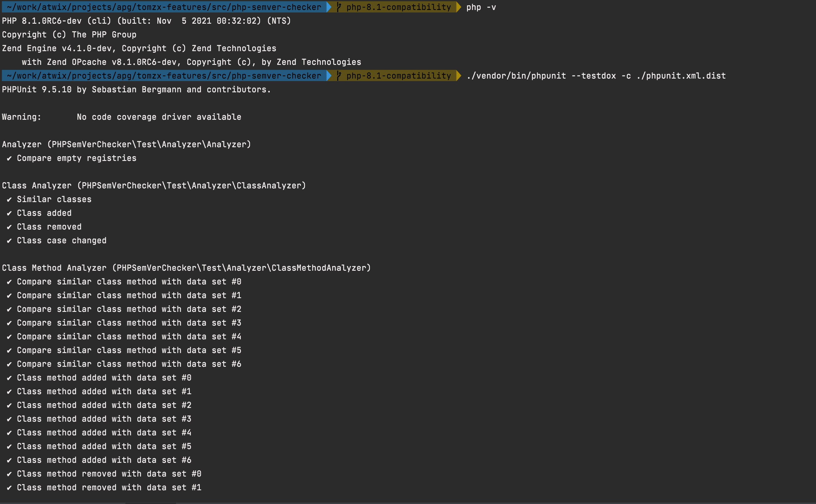Select the Zend Engine v4.1.0-dev line
The image size is (816, 504).
point(139,48)
